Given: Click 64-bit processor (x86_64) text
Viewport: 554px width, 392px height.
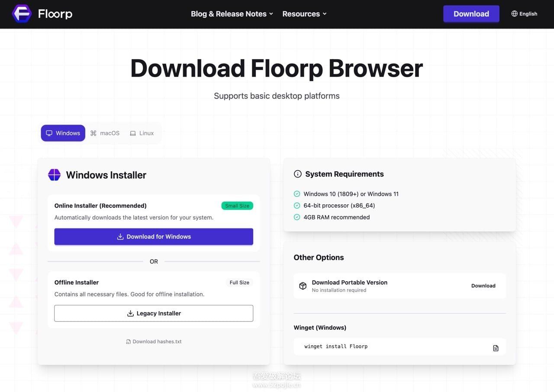Looking at the screenshot, I should (x=339, y=206).
